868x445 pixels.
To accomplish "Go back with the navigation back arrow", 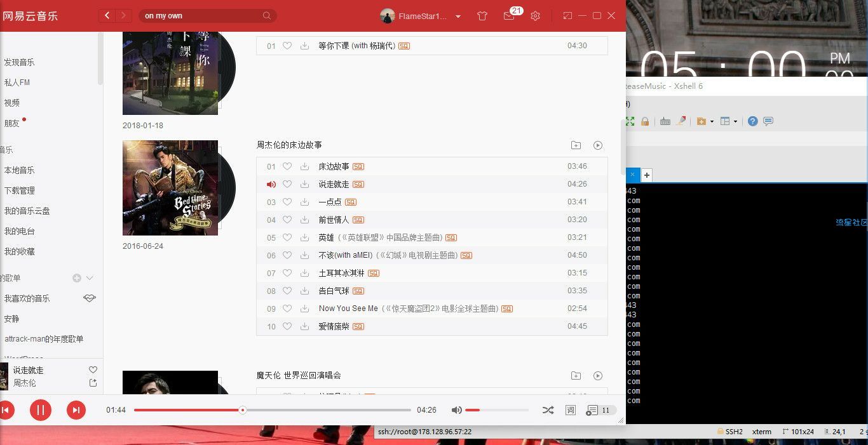I will [107, 16].
